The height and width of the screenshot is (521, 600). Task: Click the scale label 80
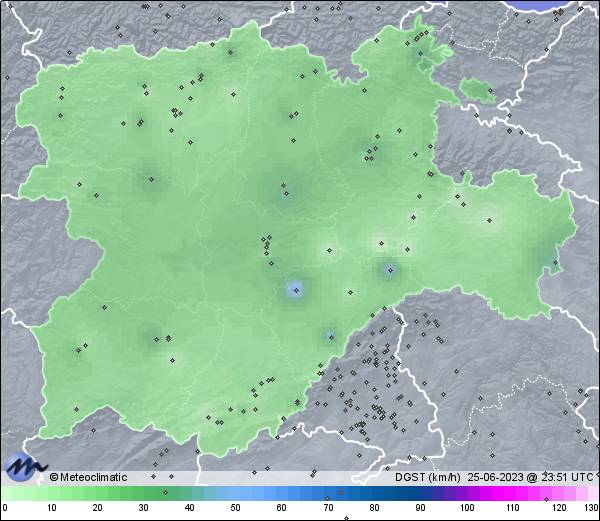pyautogui.click(x=374, y=508)
